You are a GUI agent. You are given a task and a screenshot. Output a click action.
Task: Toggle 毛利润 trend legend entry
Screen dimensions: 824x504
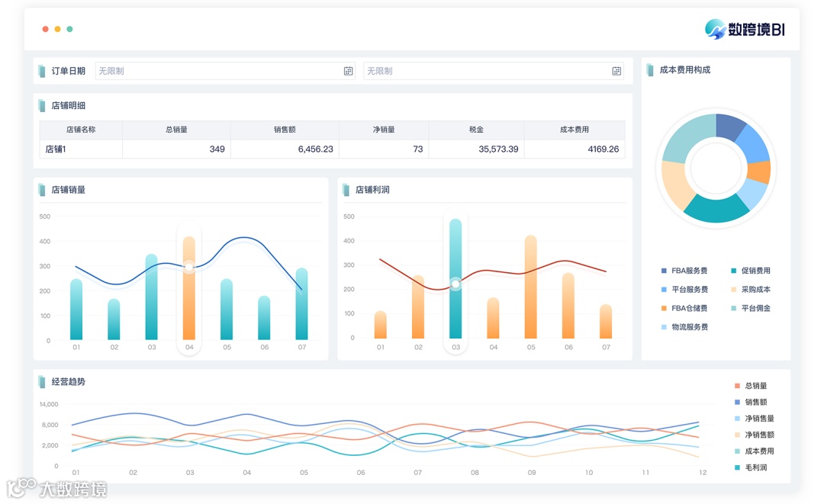pos(751,467)
